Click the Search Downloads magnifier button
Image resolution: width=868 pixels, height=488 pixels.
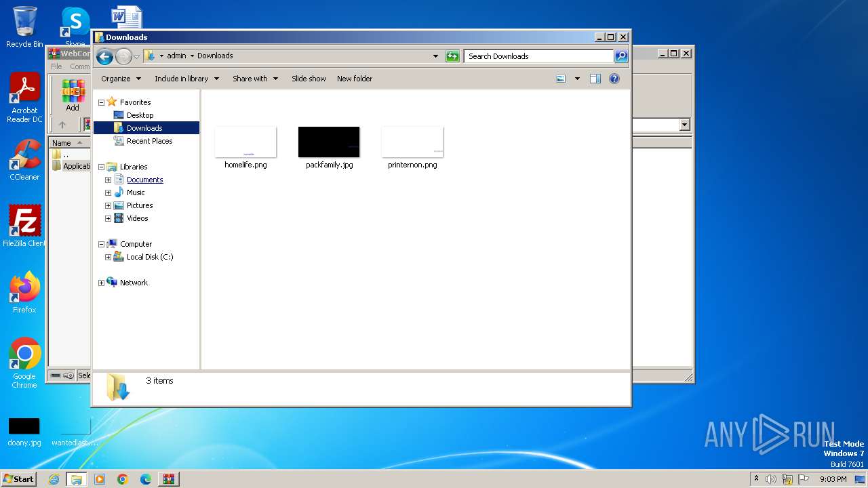621,56
